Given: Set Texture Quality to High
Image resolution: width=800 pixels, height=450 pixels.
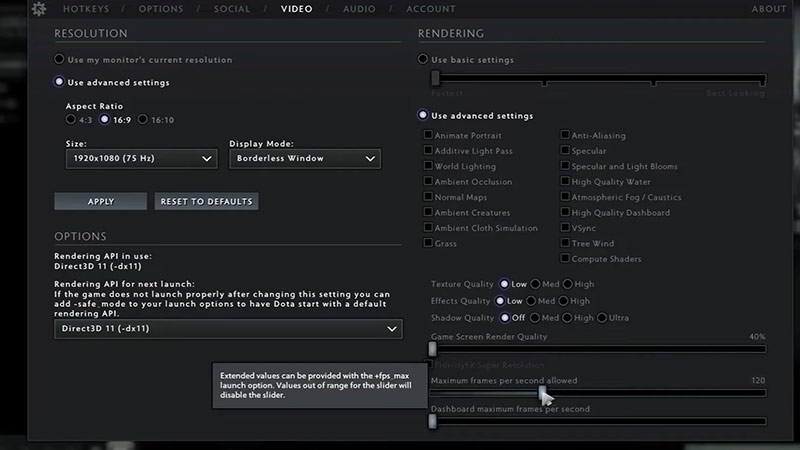Looking at the screenshot, I should [x=567, y=285].
